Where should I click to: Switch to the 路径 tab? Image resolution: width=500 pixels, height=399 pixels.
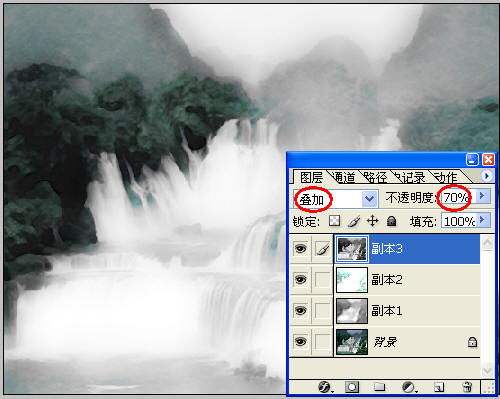point(376,177)
